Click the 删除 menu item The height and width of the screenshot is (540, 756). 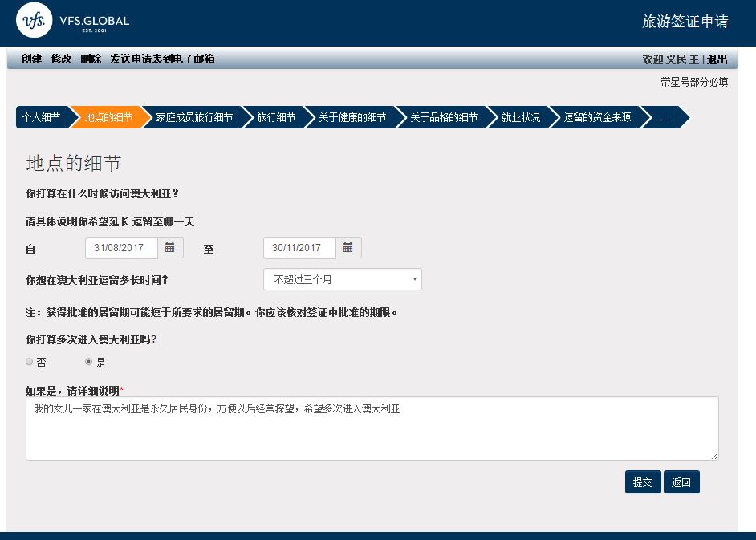(x=91, y=59)
